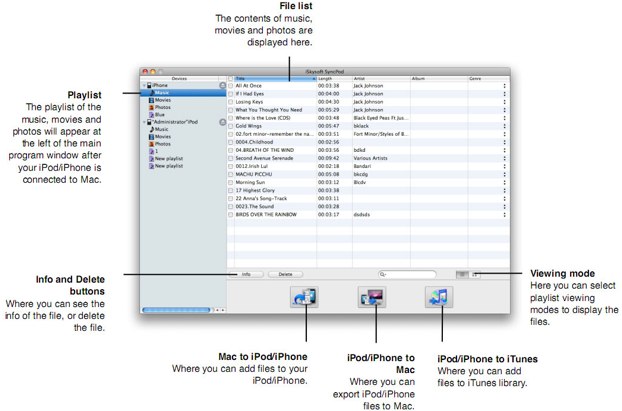Screen dimensions: 622x411
Task: Switch to the second viewing mode icon
Action: 475,274
